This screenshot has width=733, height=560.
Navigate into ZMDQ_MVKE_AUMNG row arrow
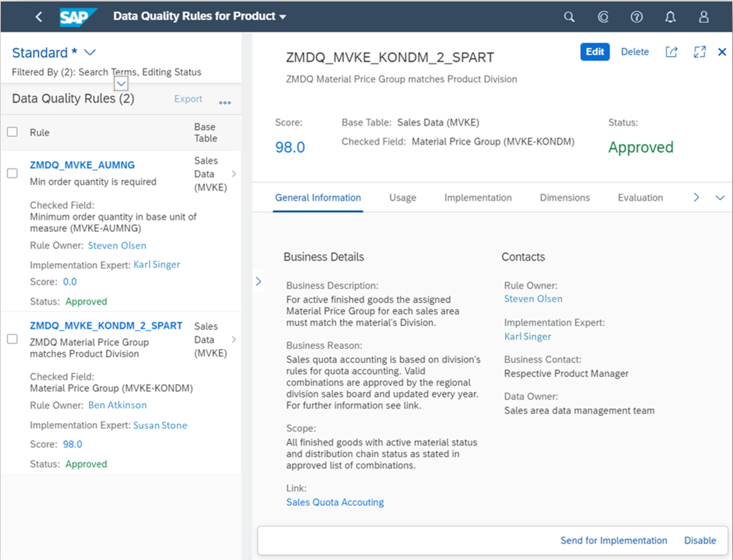pyautogui.click(x=234, y=174)
